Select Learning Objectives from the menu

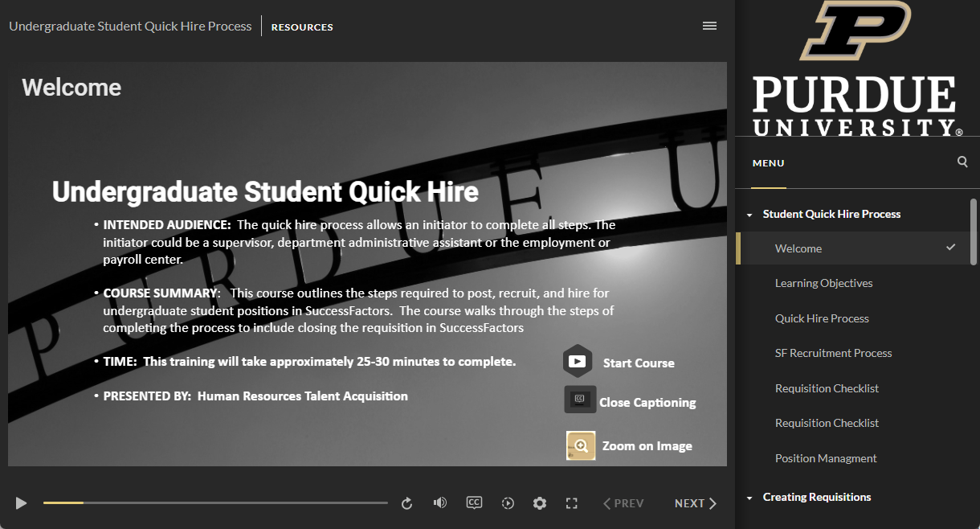pyautogui.click(x=823, y=283)
